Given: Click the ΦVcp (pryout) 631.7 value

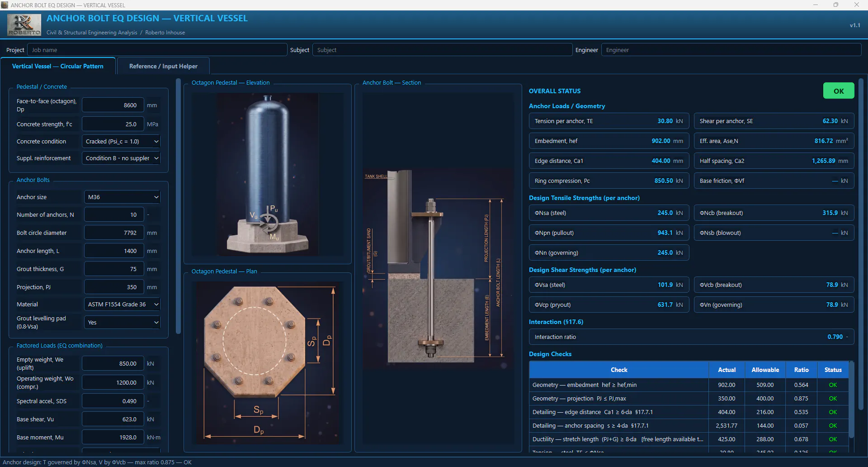Looking at the screenshot, I should point(665,305).
